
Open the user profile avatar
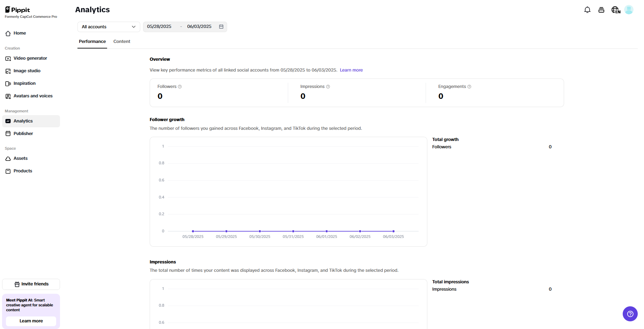point(629,10)
